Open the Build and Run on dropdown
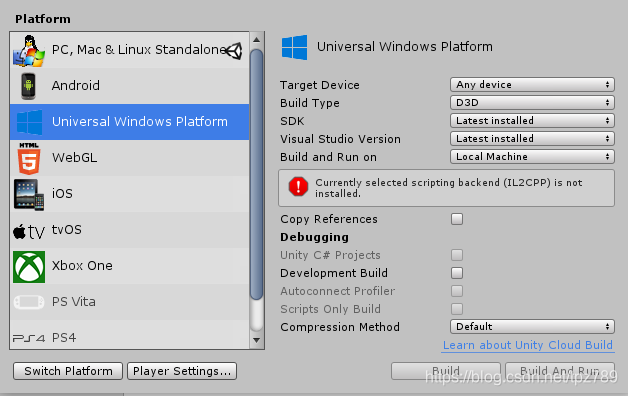Image resolution: width=628 pixels, height=396 pixels. (x=532, y=157)
